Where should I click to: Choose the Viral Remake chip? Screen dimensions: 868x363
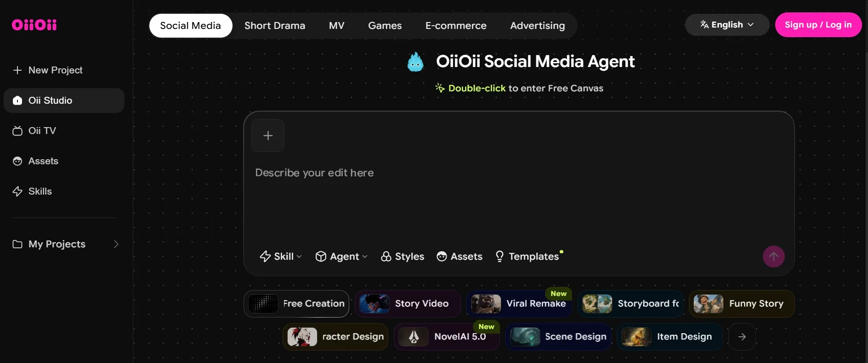519,304
